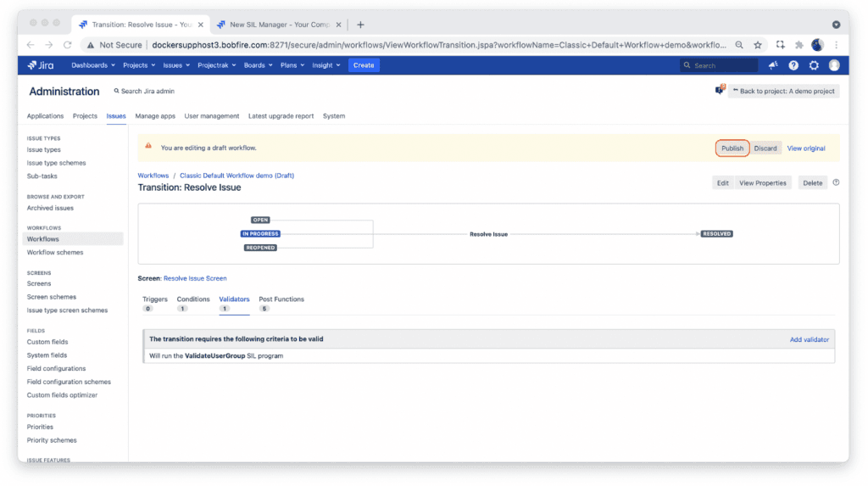Click the View Properties button

tap(762, 183)
